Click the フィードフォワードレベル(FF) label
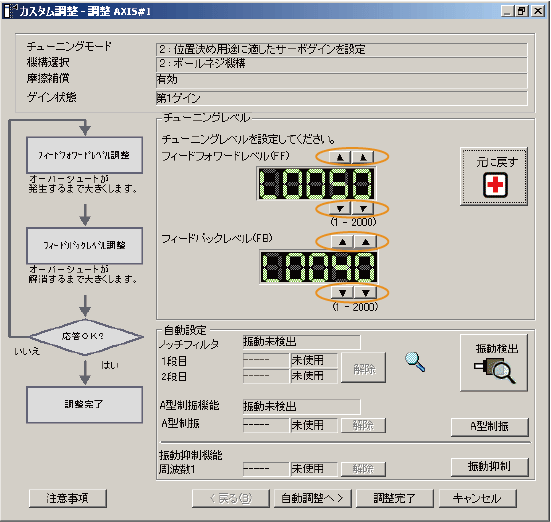This screenshot has width=551, height=522. pos(225,156)
